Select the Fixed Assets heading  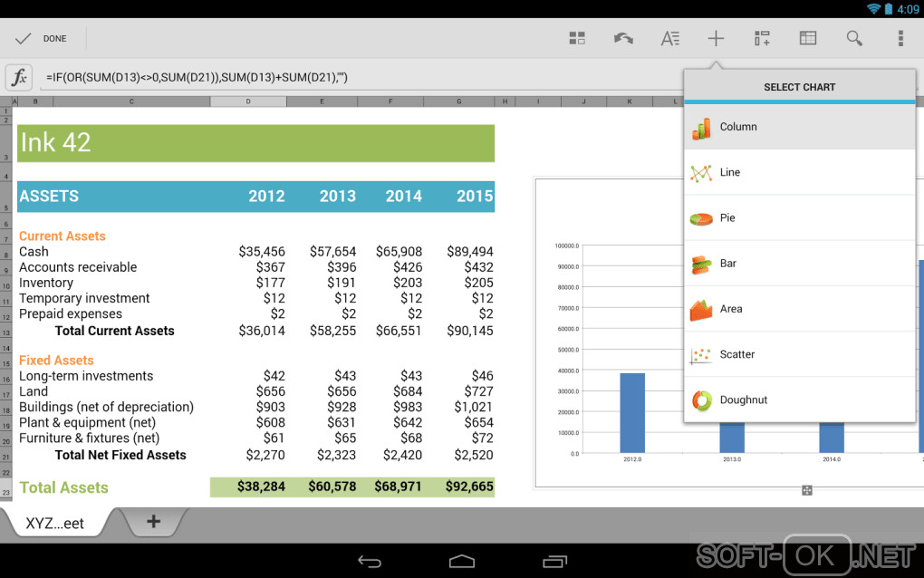[56, 360]
